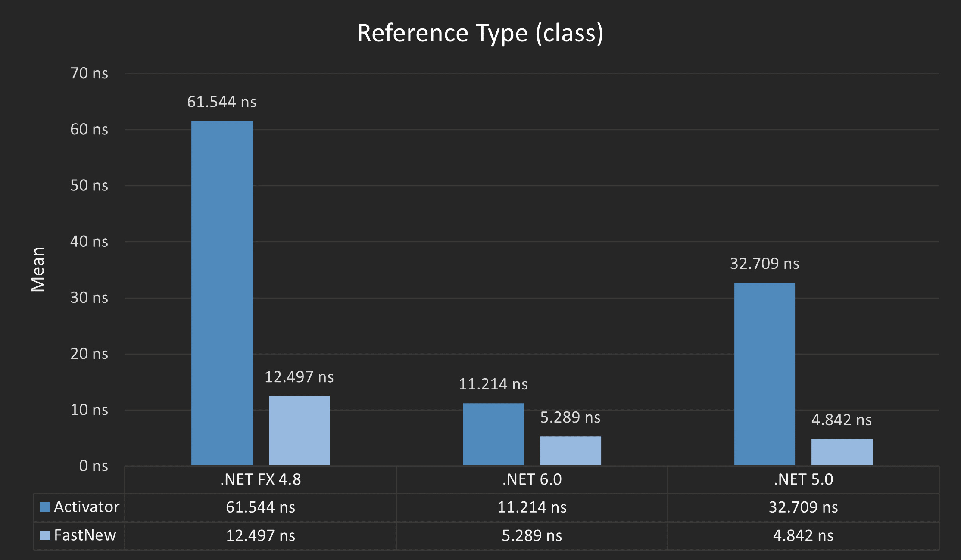Select the chart title Reference Type (class)
Screen dimensions: 961x560
pyautogui.click(x=480, y=33)
